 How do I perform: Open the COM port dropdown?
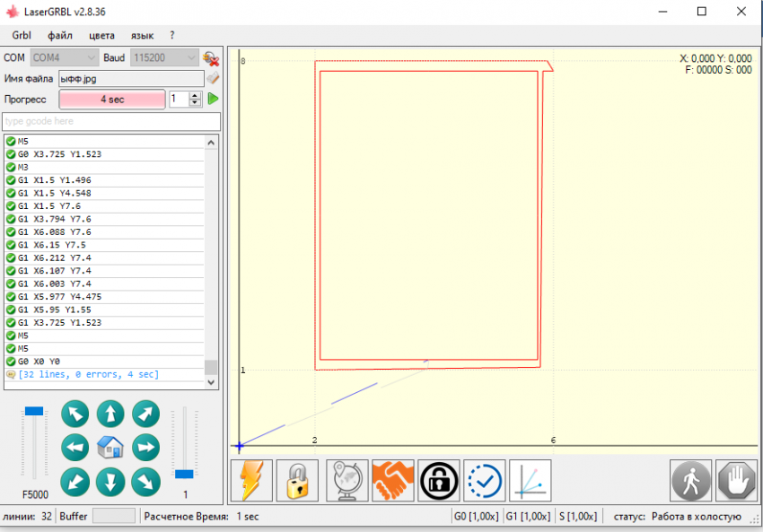pos(64,58)
